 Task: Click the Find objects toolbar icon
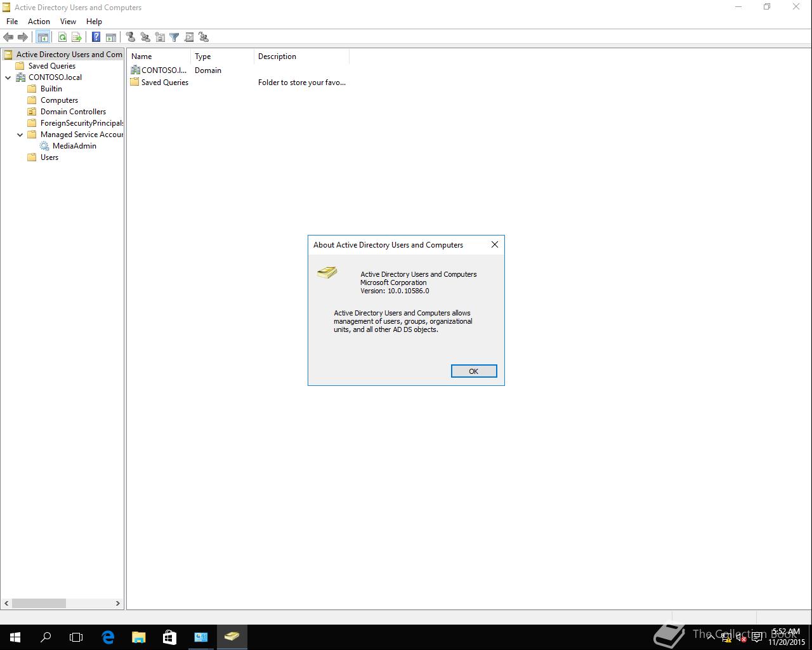pyautogui.click(x=189, y=37)
